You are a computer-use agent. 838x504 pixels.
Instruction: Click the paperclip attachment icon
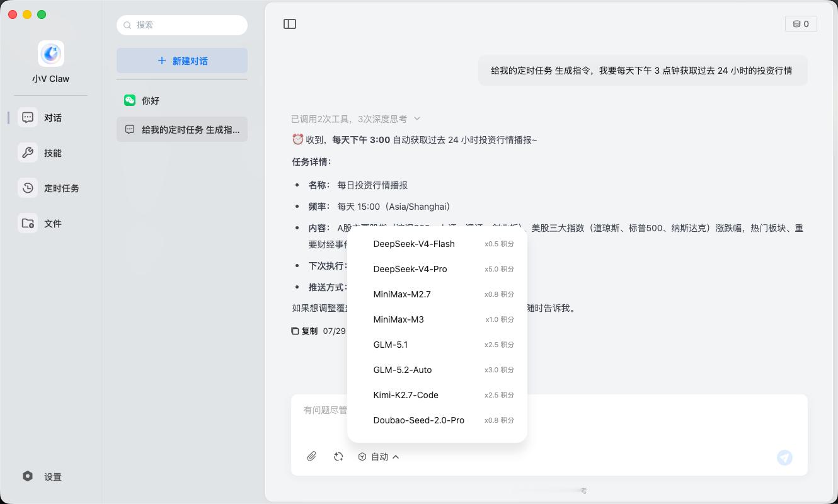[x=311, y=457]
